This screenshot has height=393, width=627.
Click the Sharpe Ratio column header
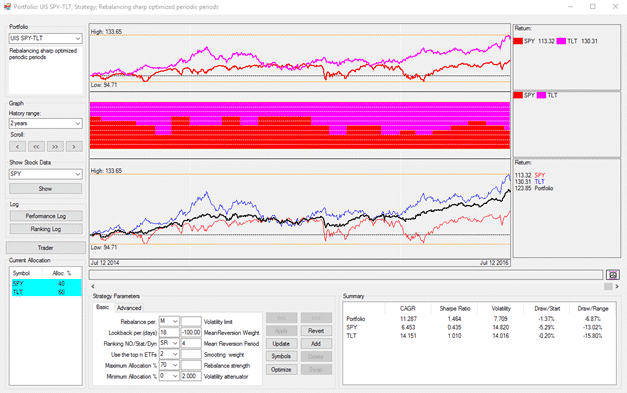click(x=455, y=309)
